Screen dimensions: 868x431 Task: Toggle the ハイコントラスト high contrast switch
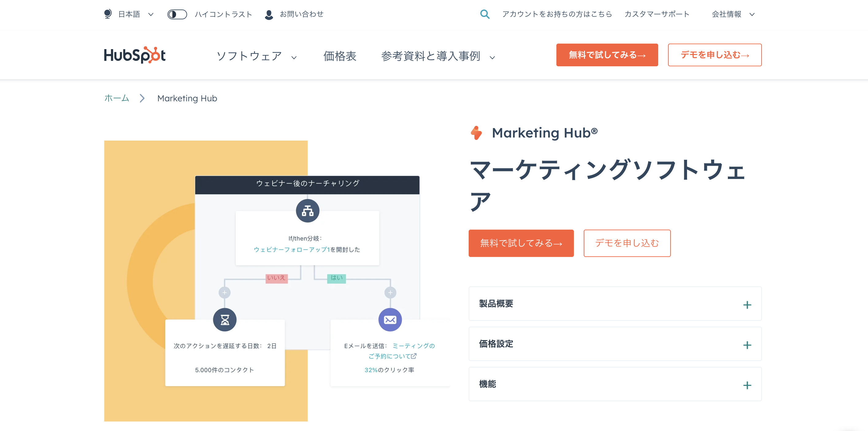[x=177, y=14]
